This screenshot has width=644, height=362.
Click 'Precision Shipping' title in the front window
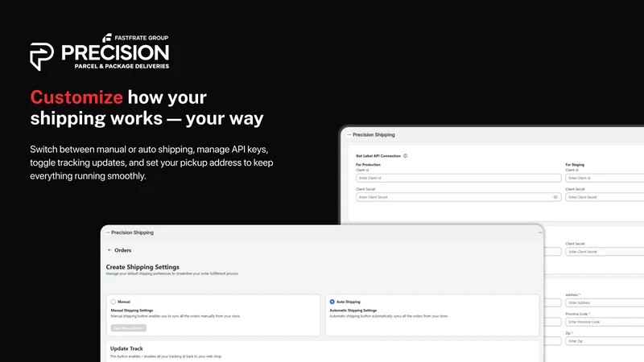click(132, 232)
